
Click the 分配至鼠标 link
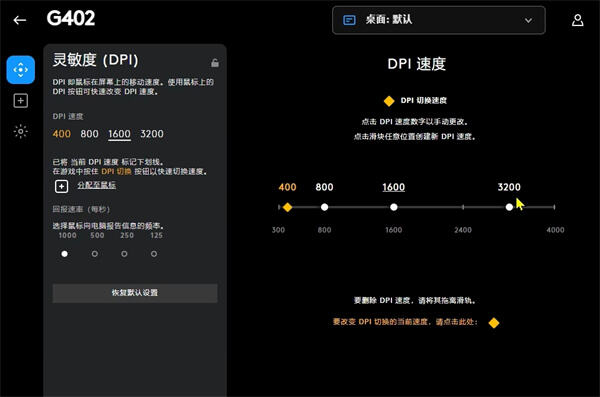coord(96,185)
